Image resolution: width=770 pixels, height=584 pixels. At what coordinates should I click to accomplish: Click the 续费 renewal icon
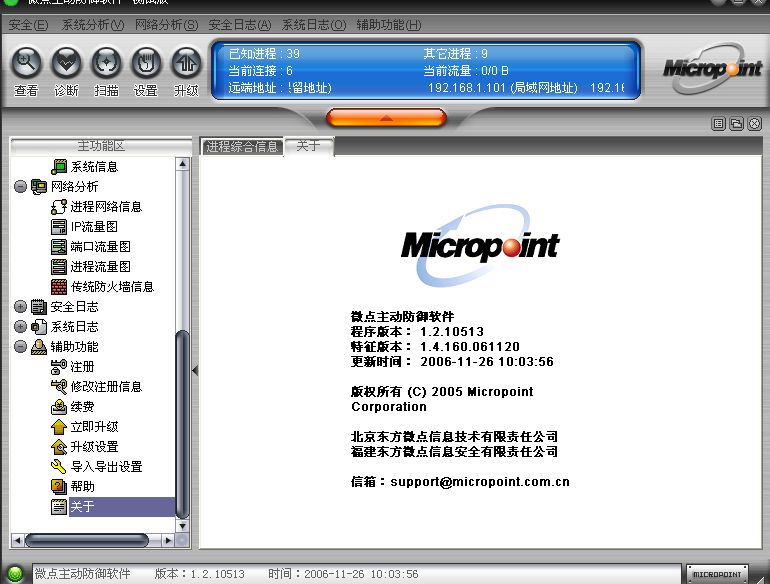tap(59, 407)
